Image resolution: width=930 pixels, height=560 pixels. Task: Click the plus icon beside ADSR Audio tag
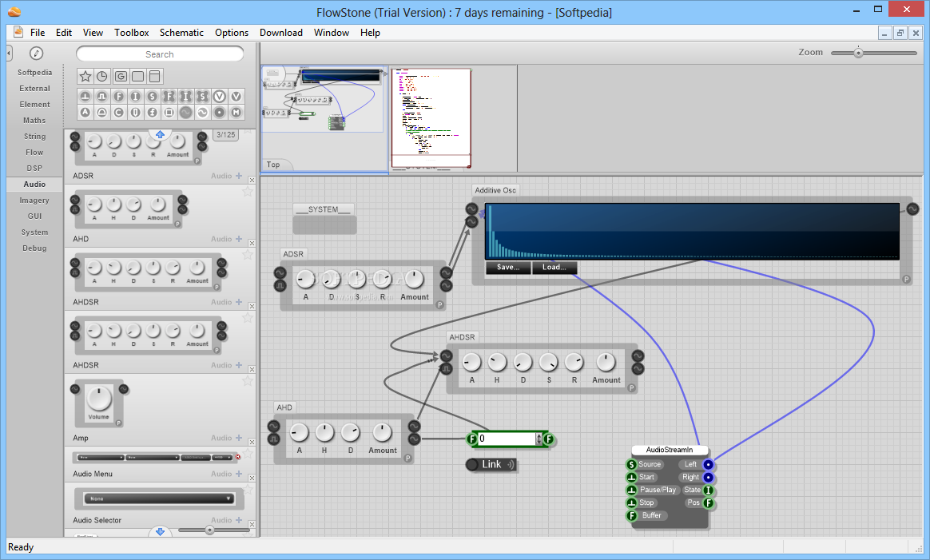pos(239,176)
